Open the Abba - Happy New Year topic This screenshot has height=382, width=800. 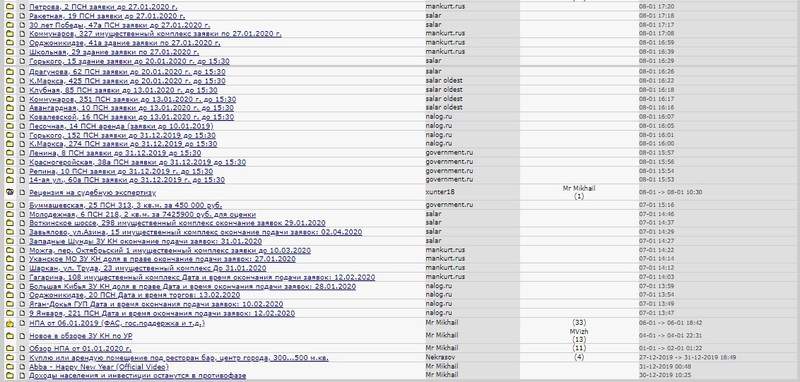(98, 367)
